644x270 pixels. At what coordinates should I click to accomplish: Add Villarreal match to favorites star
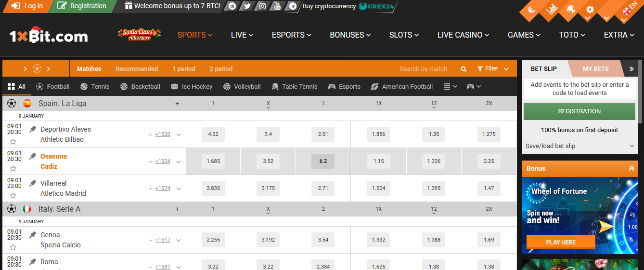pyautogui.click(x=13, y=196)
